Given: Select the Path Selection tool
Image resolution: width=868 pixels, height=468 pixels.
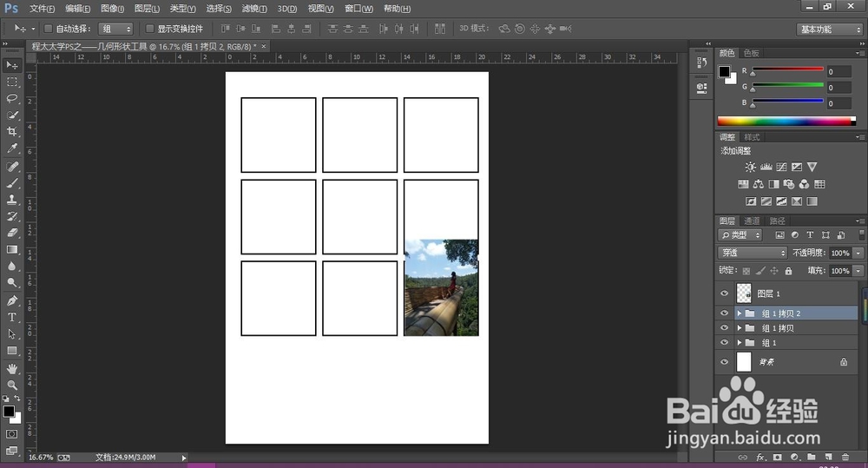Looking at the screenshot, I should coord(11,334).
